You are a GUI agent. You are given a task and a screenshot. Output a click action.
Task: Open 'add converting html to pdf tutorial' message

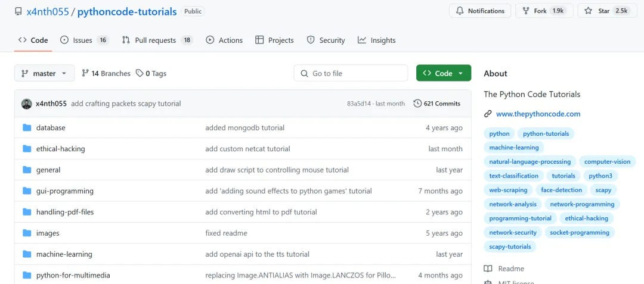click(261, 213)
